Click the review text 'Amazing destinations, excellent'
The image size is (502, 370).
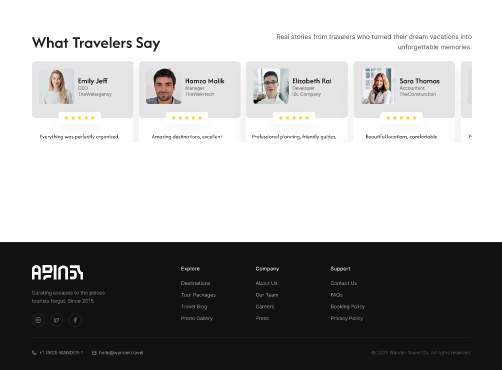[x=187, y=137]
